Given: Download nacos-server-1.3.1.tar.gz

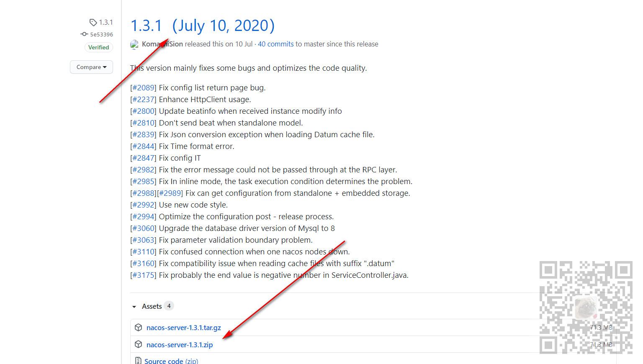Looking at the screenshot, I should click(183, 328).
